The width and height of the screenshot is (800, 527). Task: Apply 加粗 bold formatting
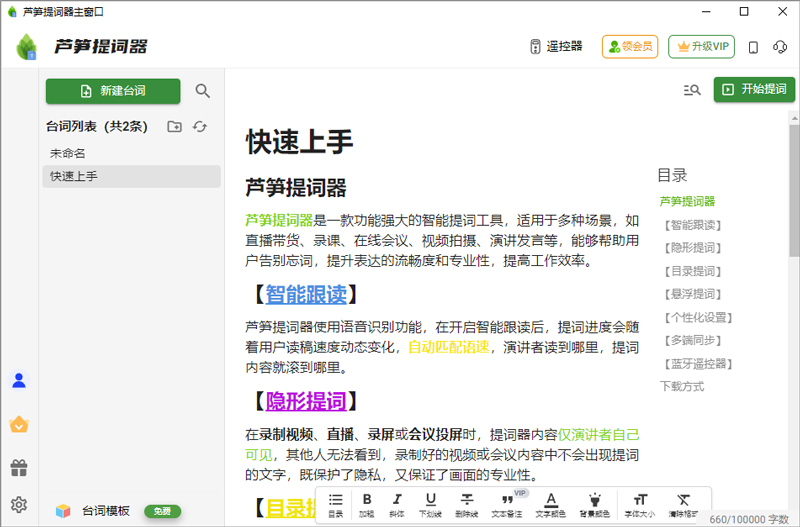point(366,505)
